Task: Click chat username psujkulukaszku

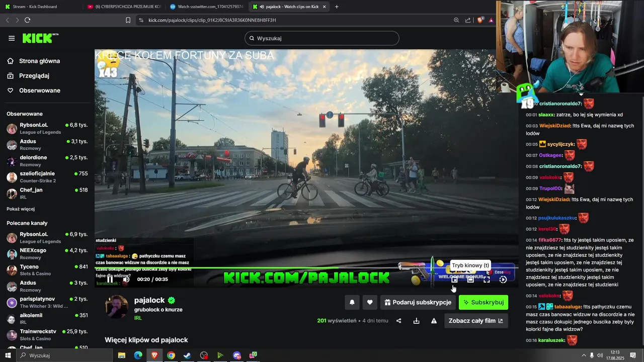Action: (556, 218)
